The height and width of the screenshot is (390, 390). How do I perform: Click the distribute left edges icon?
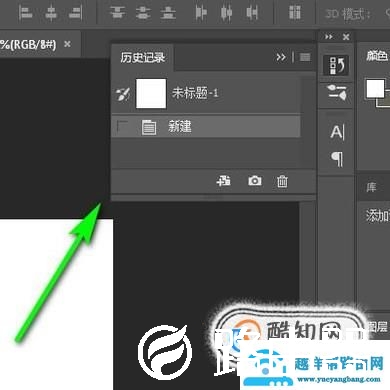click(x=201, y=13)
